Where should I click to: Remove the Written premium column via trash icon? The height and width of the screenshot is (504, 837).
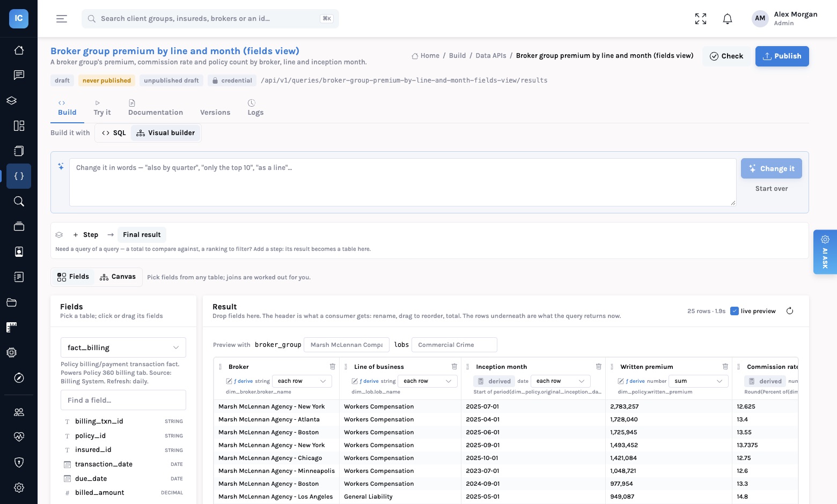[725, 367]
